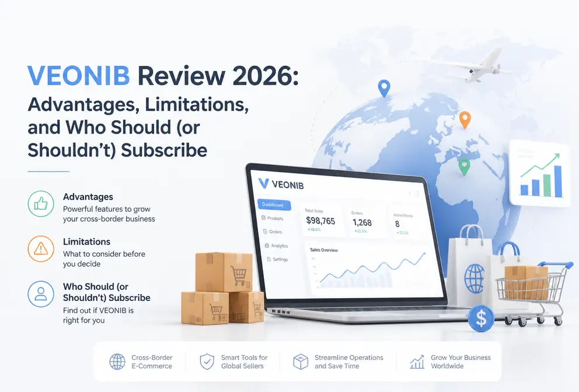Viewport: 579px width, 392px height.
Task: Click the 'Streamline Operations and Save Time' label
Action: pos(349,362)
